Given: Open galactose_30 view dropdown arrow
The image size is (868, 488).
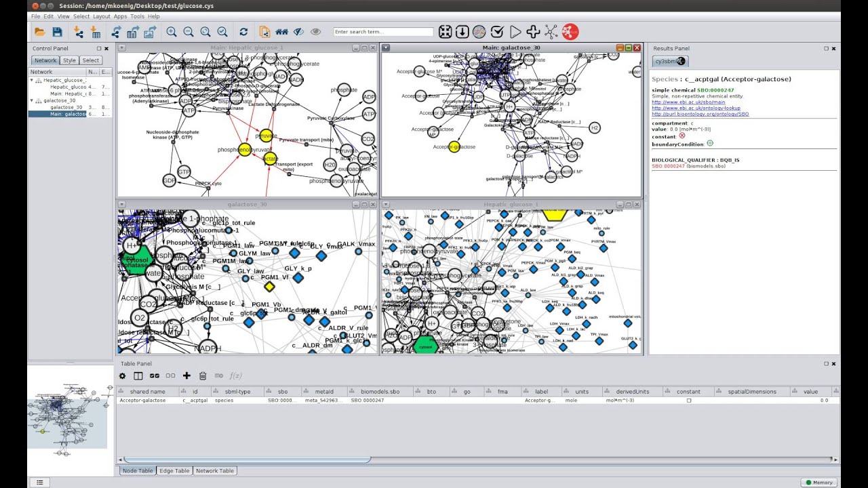Looking at the screenshot, I should (x=122, y=204).
